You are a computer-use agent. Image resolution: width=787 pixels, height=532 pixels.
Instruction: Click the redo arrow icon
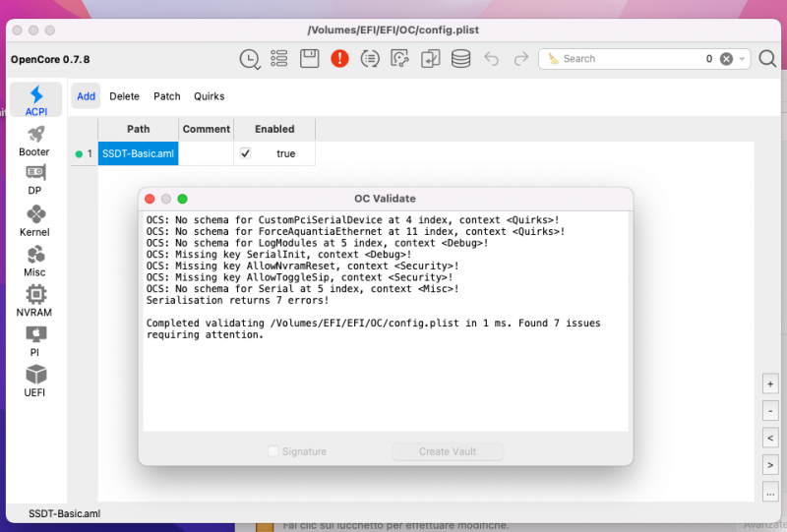click(x=521, y=59)
